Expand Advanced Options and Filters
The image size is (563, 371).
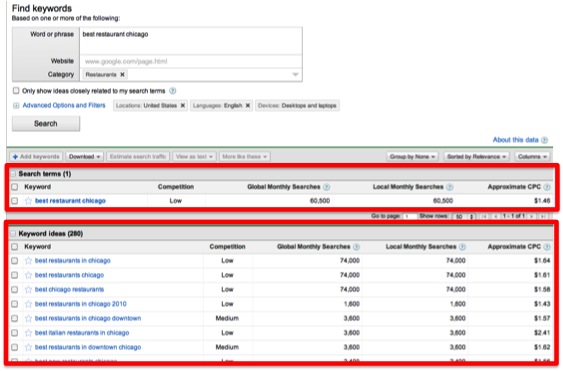coord(59,105)
